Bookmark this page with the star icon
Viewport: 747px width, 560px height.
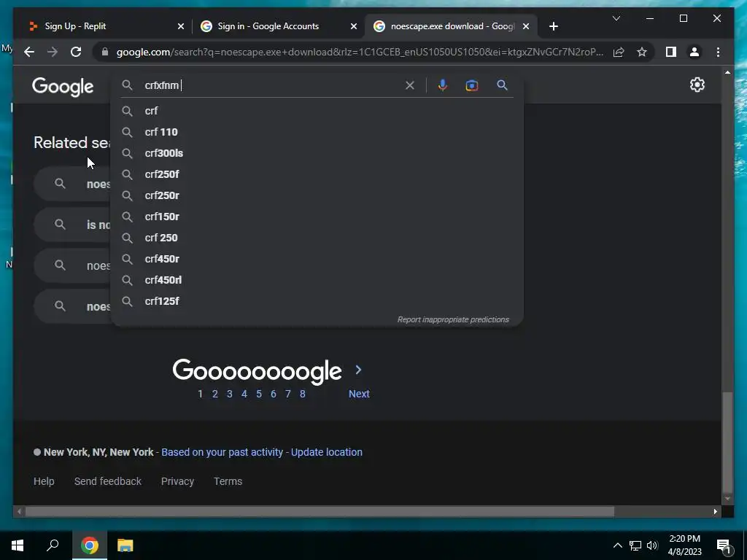tap(642, 52)
